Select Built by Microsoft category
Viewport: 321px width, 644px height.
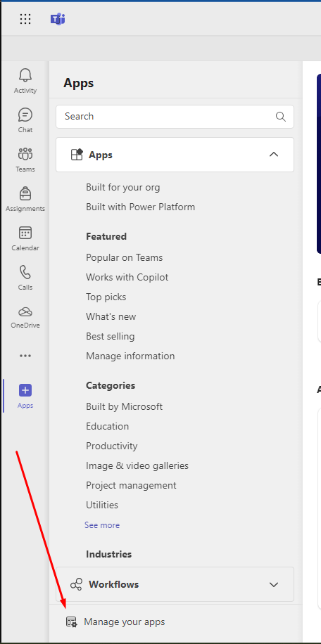(x=124, y=406)
